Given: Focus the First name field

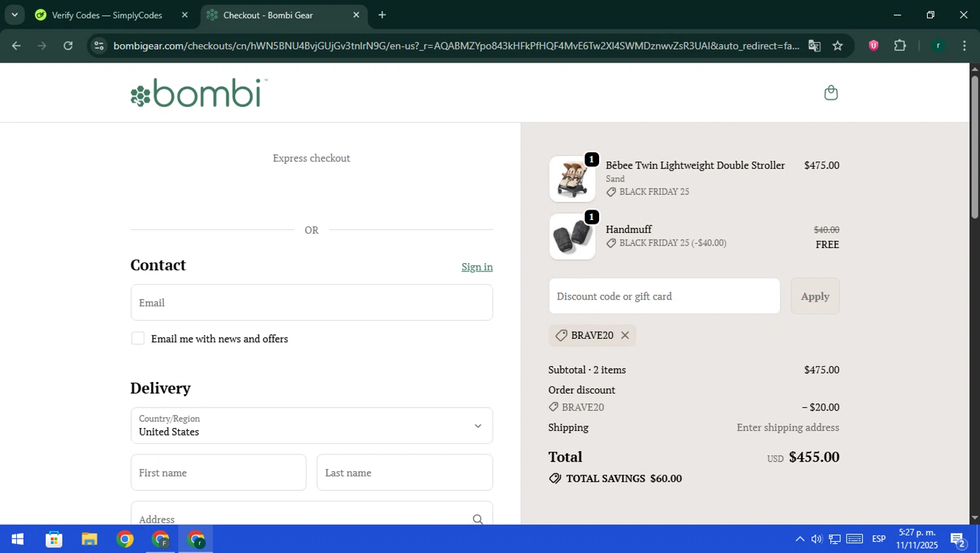Looking at the screenshot, I should pos(218,472).
